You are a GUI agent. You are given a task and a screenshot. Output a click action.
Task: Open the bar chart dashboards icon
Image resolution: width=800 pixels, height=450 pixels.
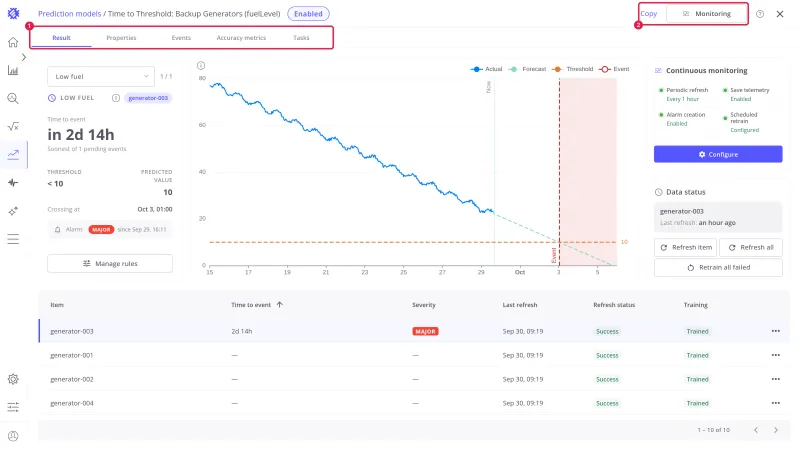click(13, 70)
